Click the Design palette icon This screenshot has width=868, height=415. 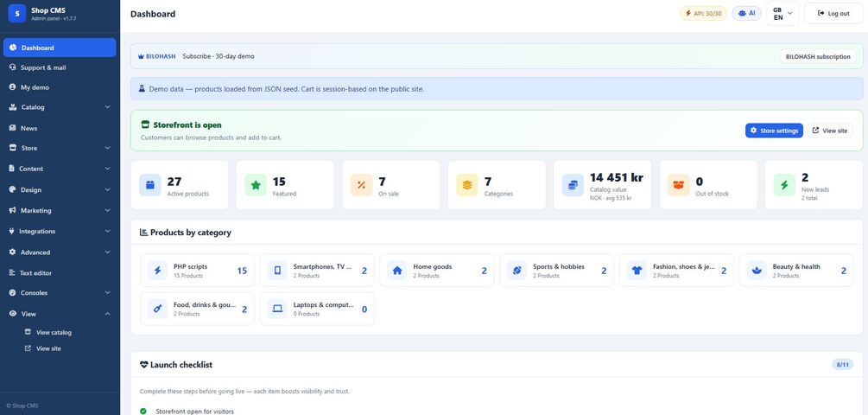coord(13,189)
